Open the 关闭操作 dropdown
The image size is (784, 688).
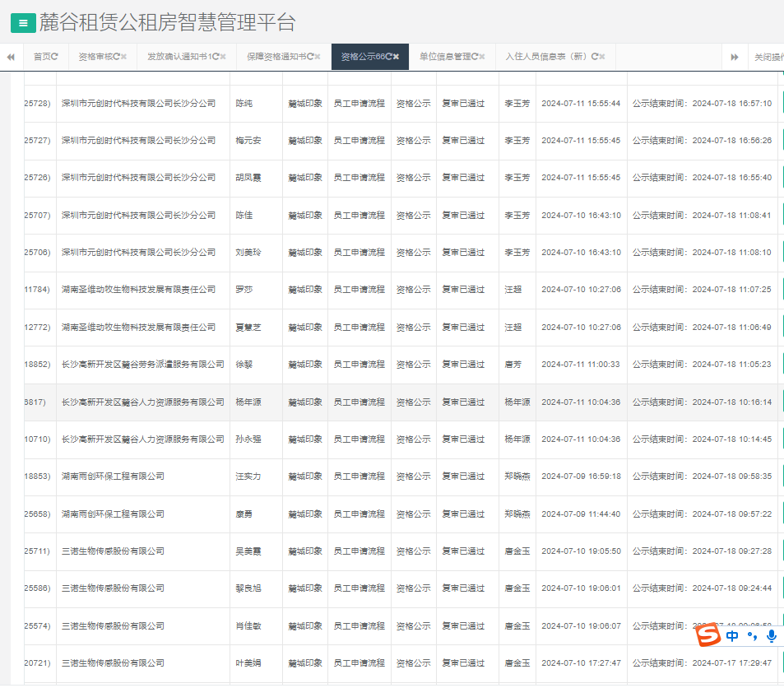(x=763, y=57)
